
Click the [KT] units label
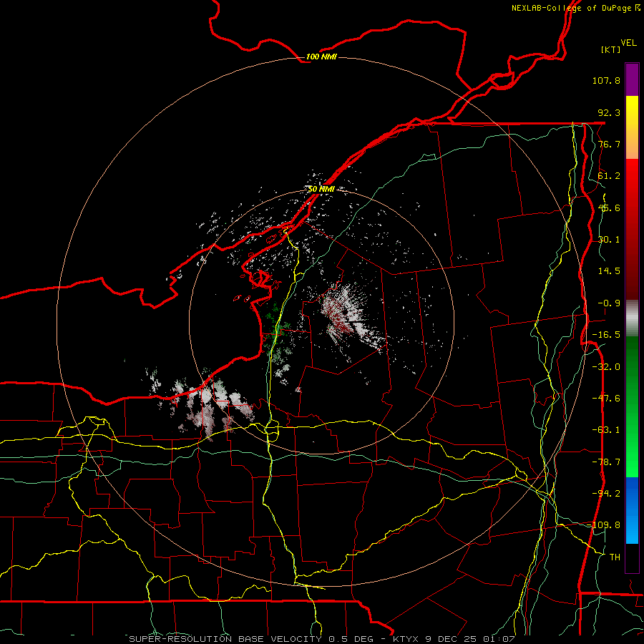coord(611,49)
